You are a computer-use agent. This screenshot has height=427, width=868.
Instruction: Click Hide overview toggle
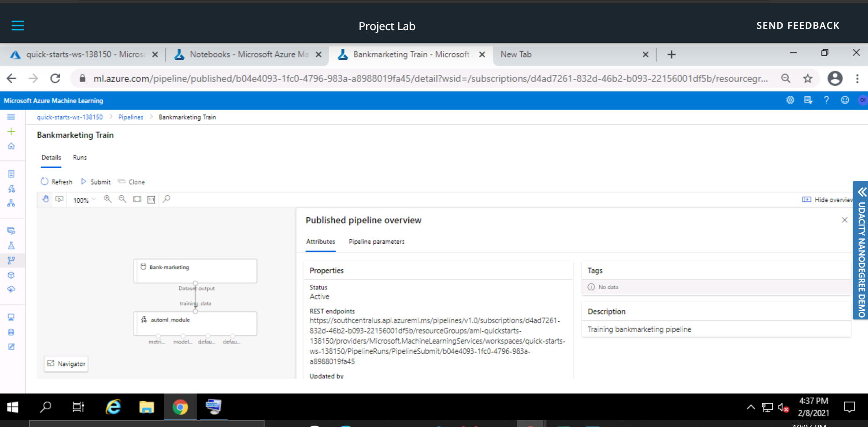coord(827,200)
